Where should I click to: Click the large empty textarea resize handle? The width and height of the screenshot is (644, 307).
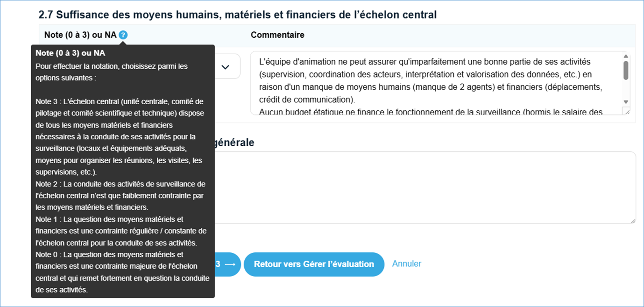(633, 221)
